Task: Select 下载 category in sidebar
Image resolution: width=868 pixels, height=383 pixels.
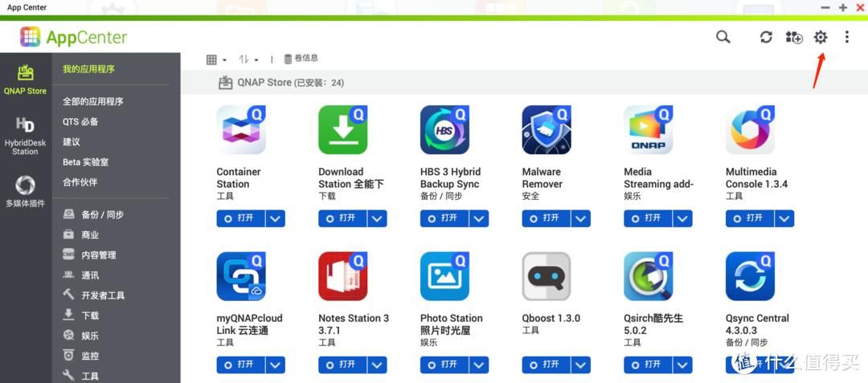Action: [81, 316]
